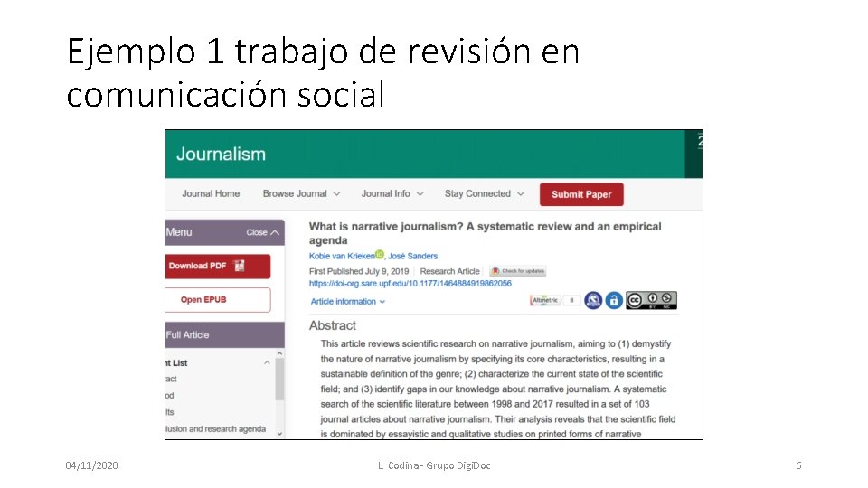Expand the Journal Info dropdown

point(392,193)
